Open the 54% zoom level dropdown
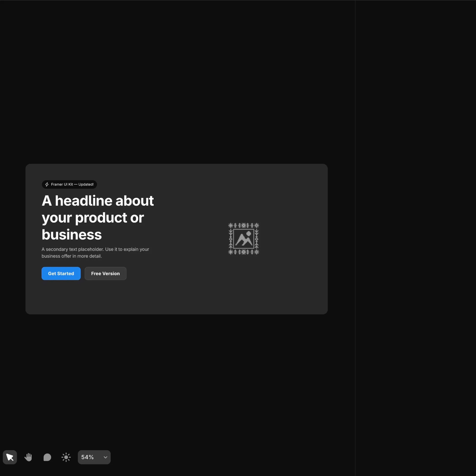The image size is (476, 476). point(94,457)
